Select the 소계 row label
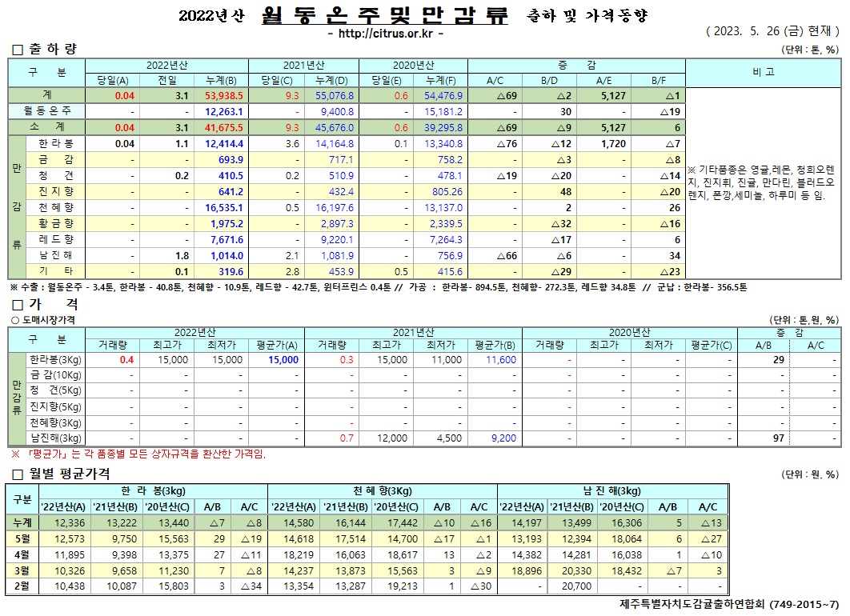Screen dimensions: 850x616 (47, 127)
